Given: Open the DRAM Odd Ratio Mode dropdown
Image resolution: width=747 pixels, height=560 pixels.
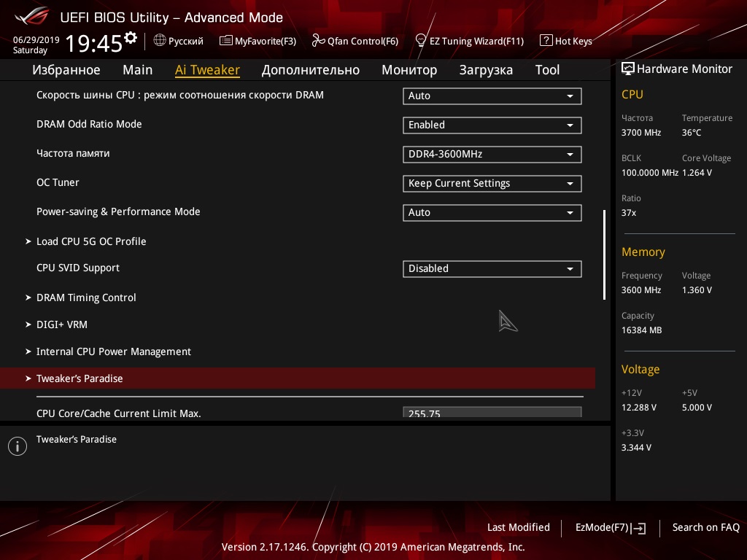Looking at the screenshot, I should click(x=492, y=125).
